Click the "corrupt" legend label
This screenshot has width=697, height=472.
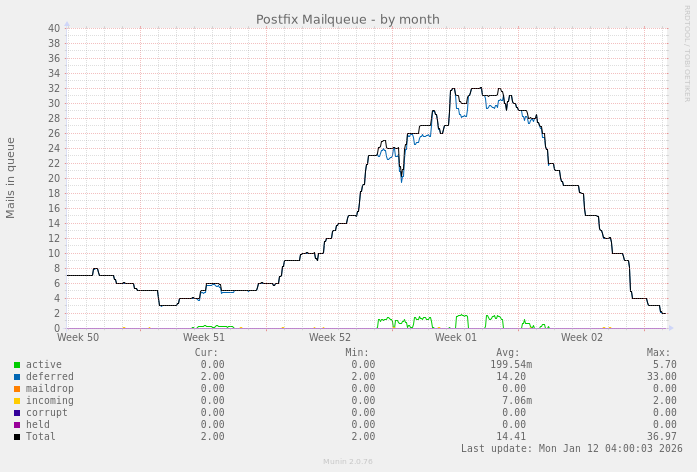(47, 412)
